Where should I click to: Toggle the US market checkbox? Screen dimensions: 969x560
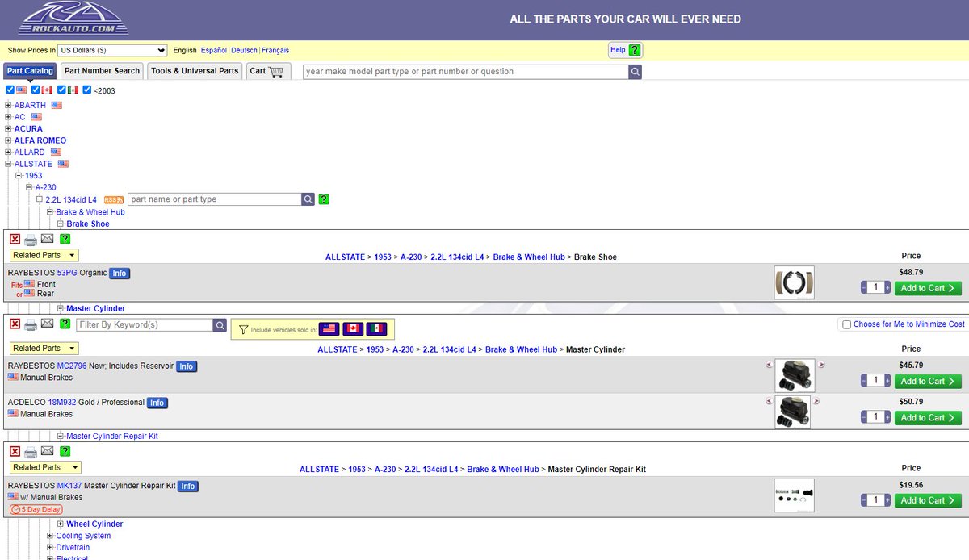pos(10,90)
